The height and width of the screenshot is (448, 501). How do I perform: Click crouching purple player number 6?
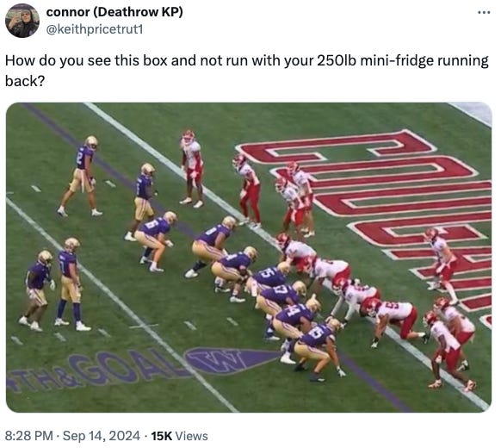[156, 240]
